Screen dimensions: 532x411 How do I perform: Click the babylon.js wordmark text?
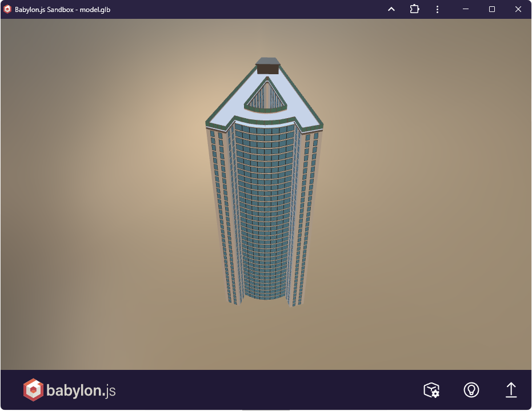(x=80, y=390)
